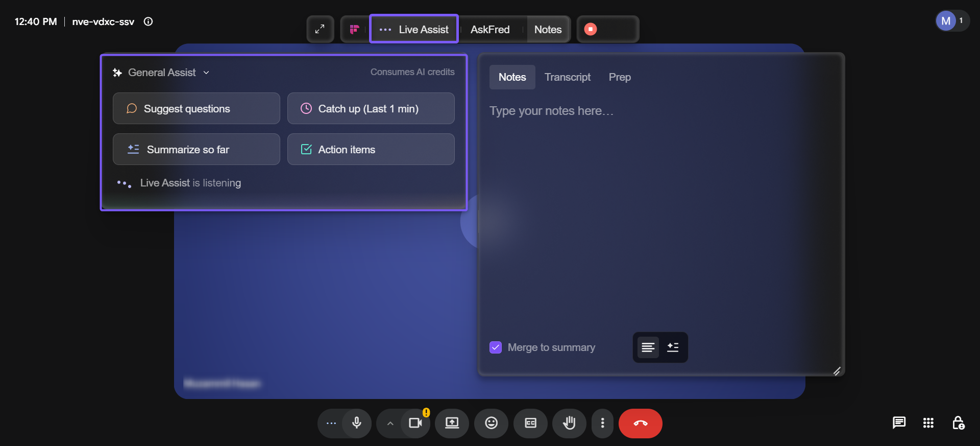Screen dimensions: 980x446
Task: Click the expand view arrows icon
Action: tap(320, 29)
